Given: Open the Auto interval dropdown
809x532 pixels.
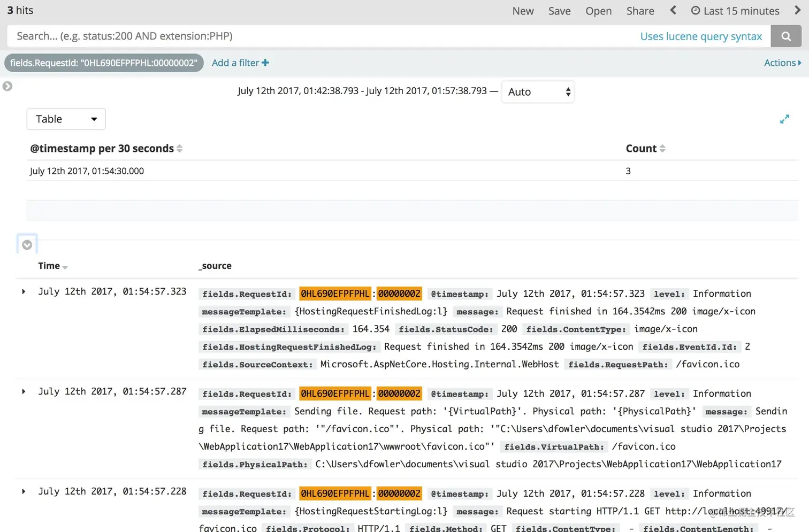Looking at the screenshot, I should [x=538, y=92].
